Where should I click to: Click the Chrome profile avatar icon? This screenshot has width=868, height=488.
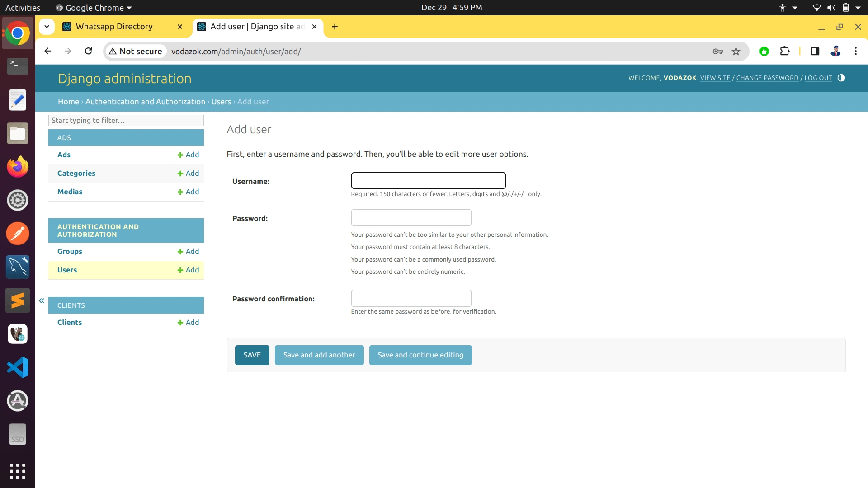pos(835,51)
